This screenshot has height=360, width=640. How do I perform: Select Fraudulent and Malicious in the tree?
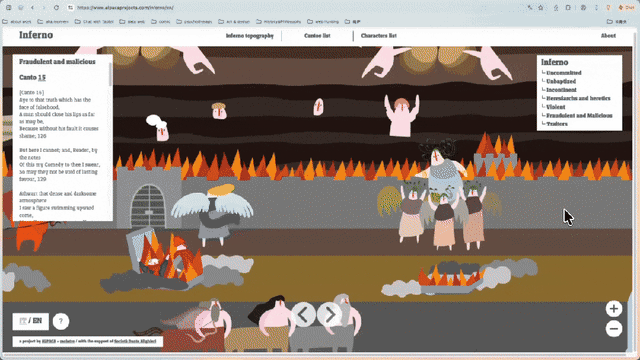(x=579, y=116)
